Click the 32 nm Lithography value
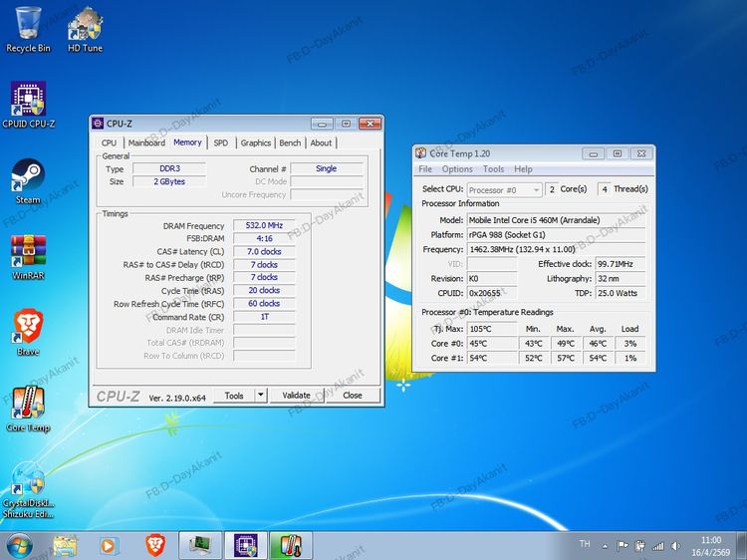The height and width of the screenshot is (560, 747). click(x=621, y=278)
